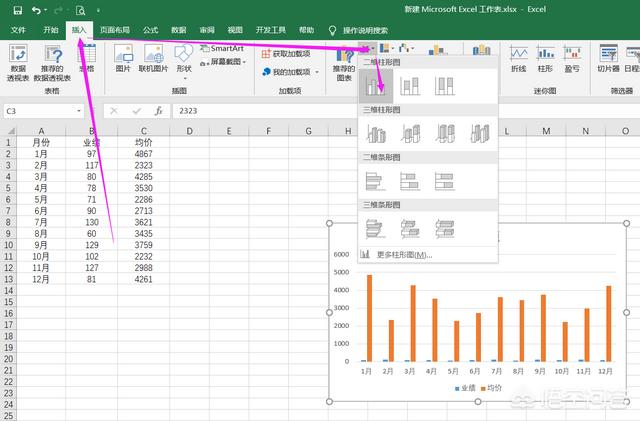The width and height of the screenshot is (640, 421).
Task: Select all cells with corner button
Action: [10, 131]
